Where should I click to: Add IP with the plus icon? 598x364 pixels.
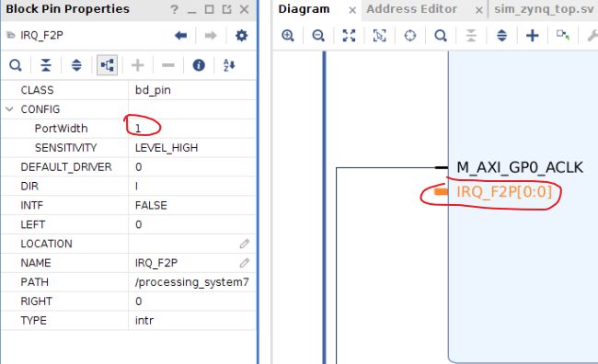coord(533,36)
